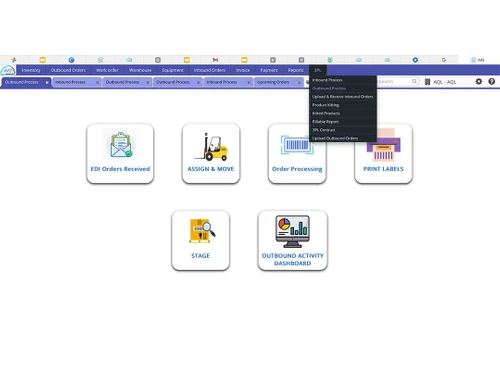The image size is (500, 375).
Task: Open the Warehouse menu
Action: click(x=140, y=70)
